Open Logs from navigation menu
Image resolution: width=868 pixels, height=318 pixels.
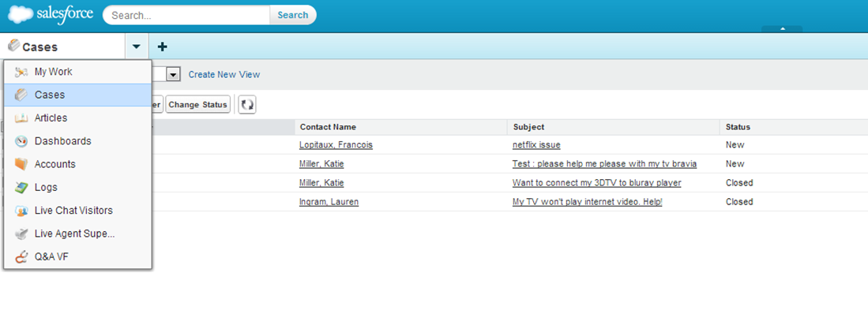coord(77,188)
